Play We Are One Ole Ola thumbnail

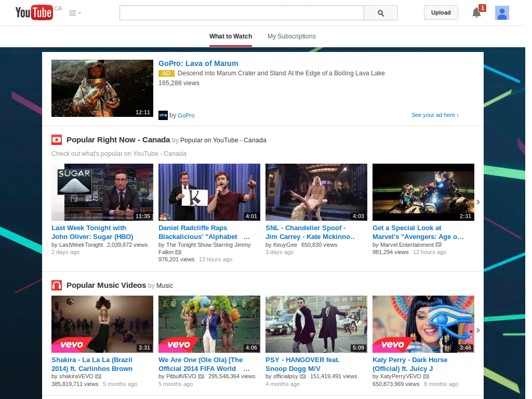pos(209,324)
